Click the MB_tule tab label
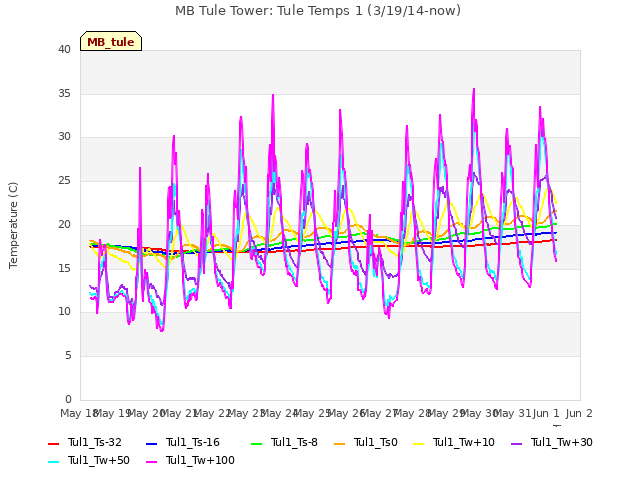Screen dimensions: 640x480 [x=111, y=42]
